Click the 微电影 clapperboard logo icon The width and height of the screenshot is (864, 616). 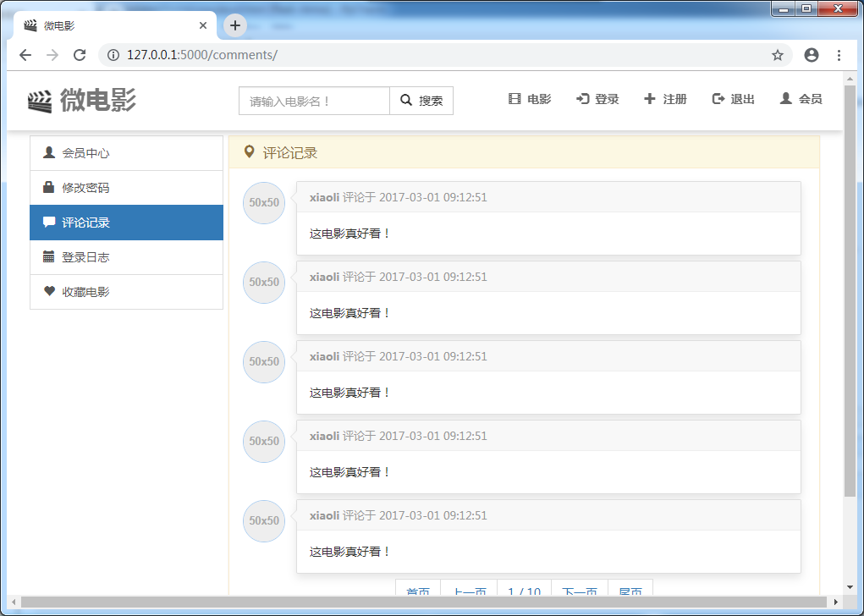[x=40, y=102]
